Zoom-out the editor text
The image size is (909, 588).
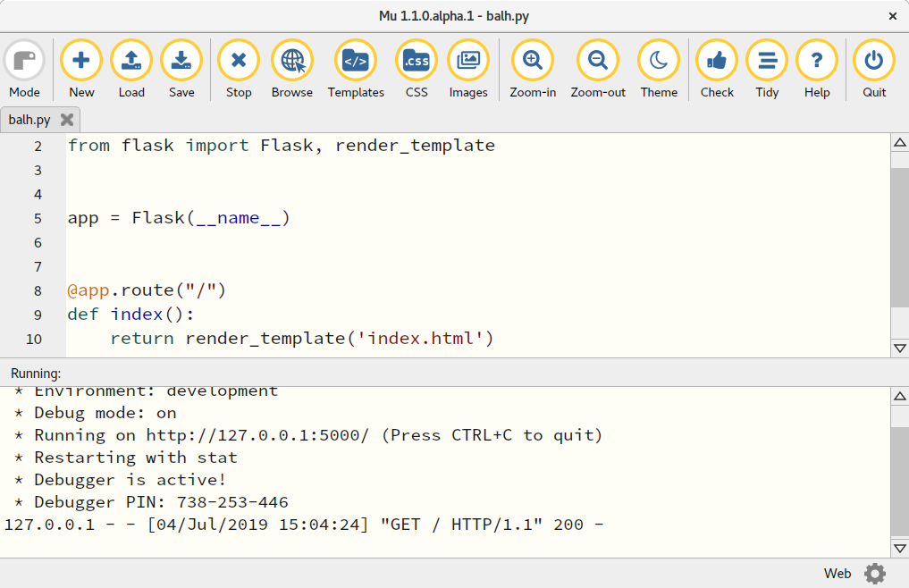coord(598,69)
